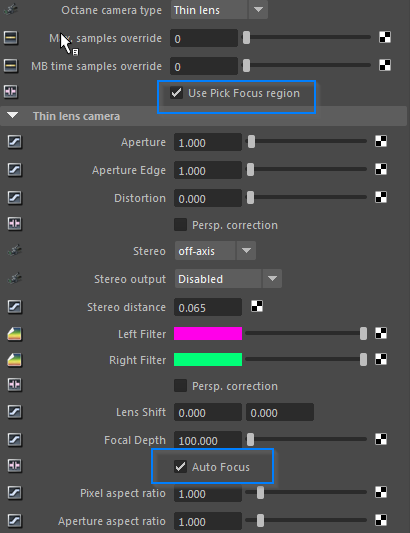This screenshot has height=533, width=410.
Task: Click the Distortion value field
Action: tap(208, 198)
